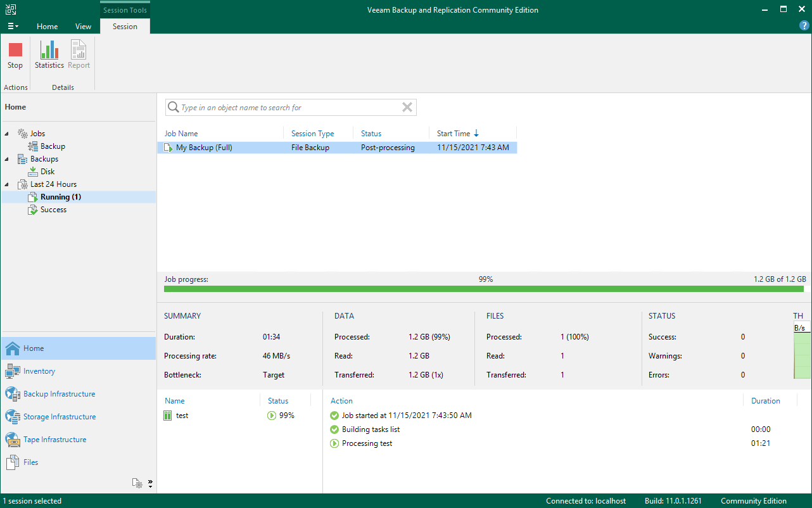Click the Running session icon

point(33,197)
